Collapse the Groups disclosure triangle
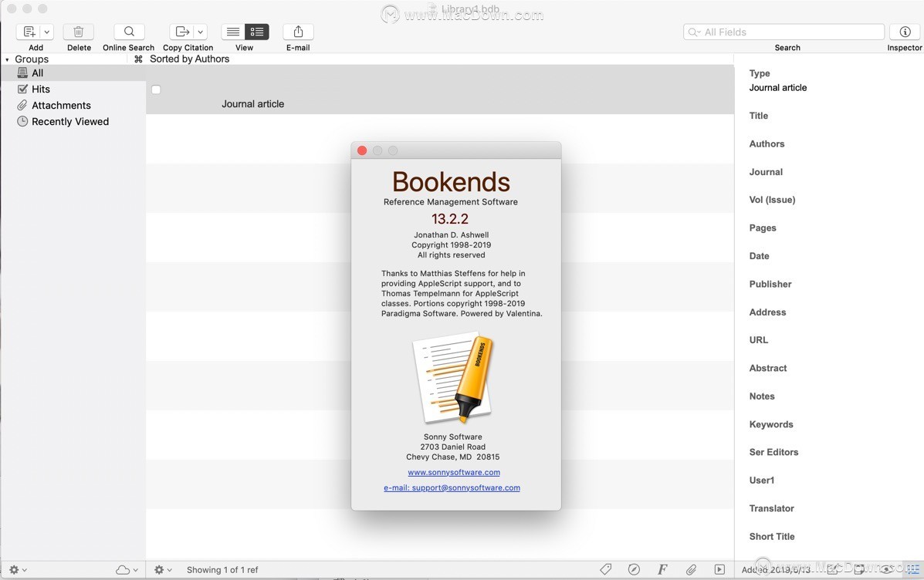The image size is (924, 580). 7,59
